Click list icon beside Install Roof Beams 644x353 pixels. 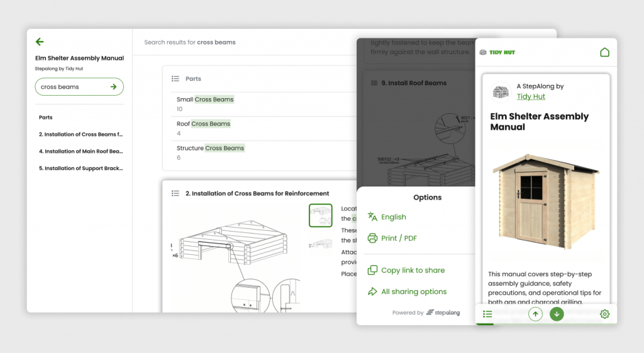point(374,82)
